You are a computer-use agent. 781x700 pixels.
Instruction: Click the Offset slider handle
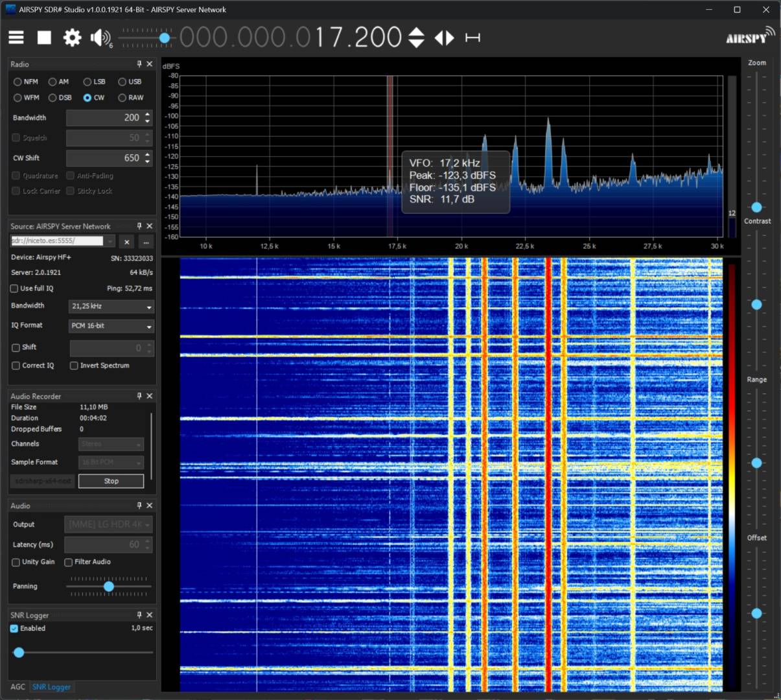(x=756, y=613)
